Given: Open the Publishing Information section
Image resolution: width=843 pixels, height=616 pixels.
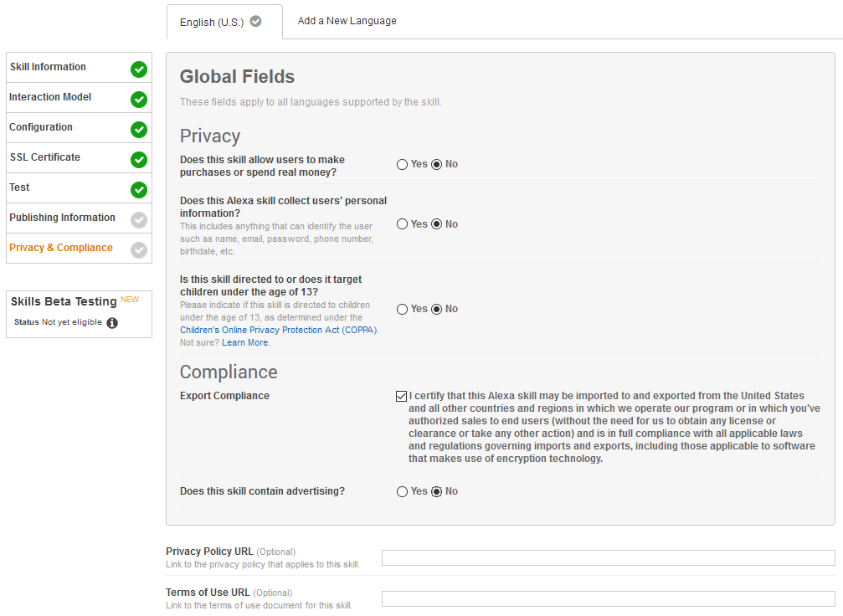Looking at the screenshot, I should pos(79,218).
